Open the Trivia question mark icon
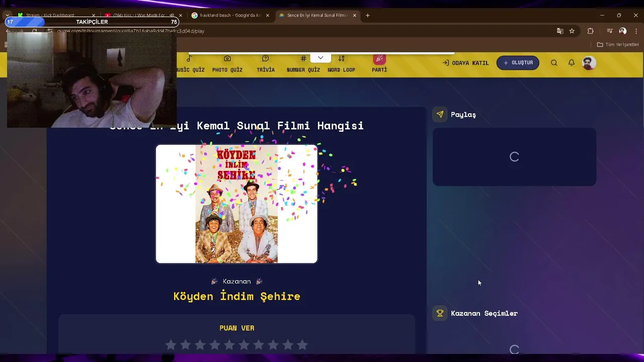The height and width of the screenshot is (362, 644). (266, 59)
